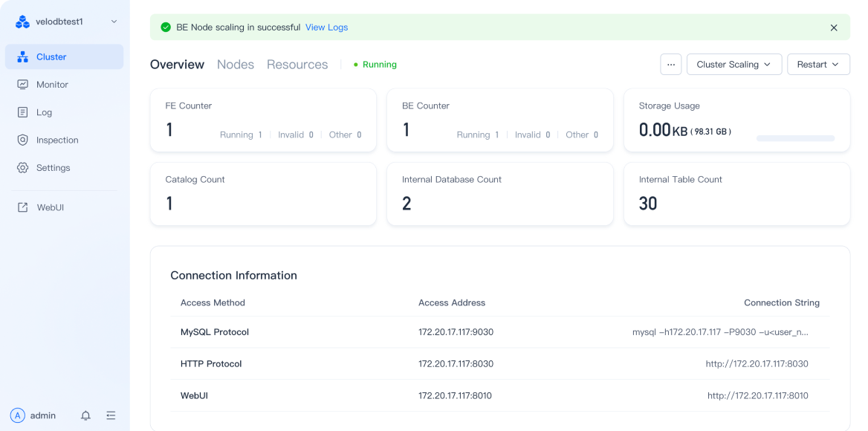Expand the velodbtest1 cluster selector
The height and width of the screenshot is (431, 868).
pos(114,22)
